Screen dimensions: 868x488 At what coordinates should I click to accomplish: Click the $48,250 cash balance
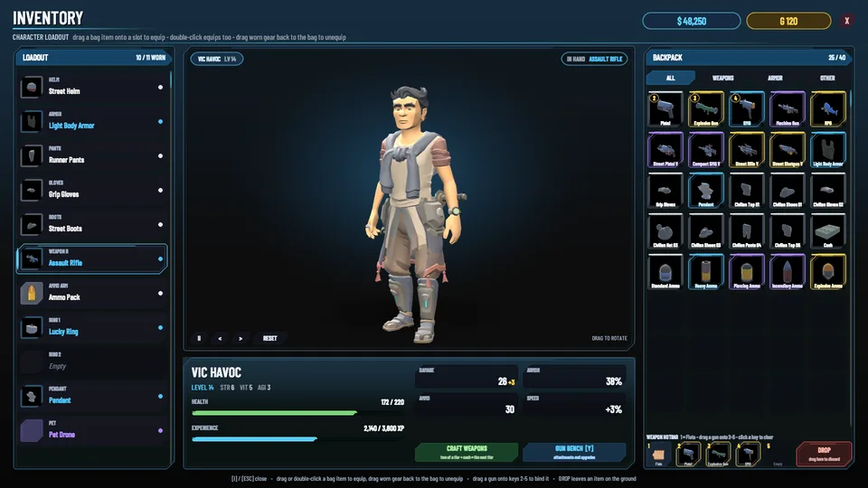click(692, 21)
